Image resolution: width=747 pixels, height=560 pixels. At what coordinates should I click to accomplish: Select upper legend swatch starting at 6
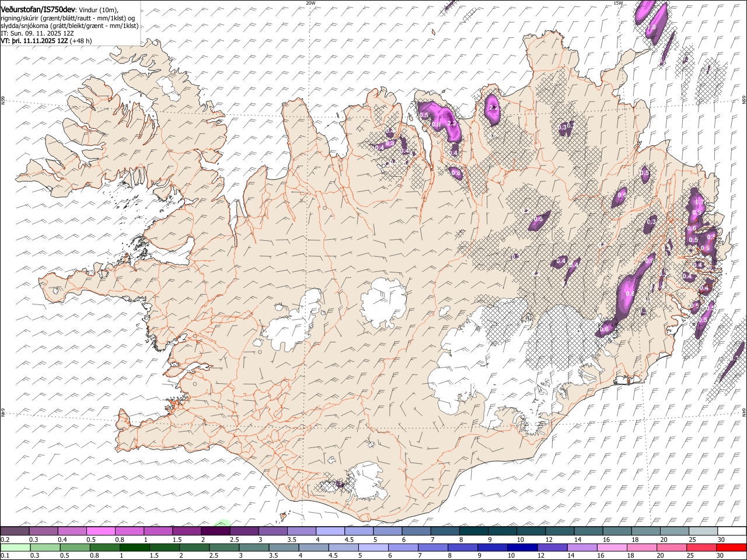click(416, 531)
